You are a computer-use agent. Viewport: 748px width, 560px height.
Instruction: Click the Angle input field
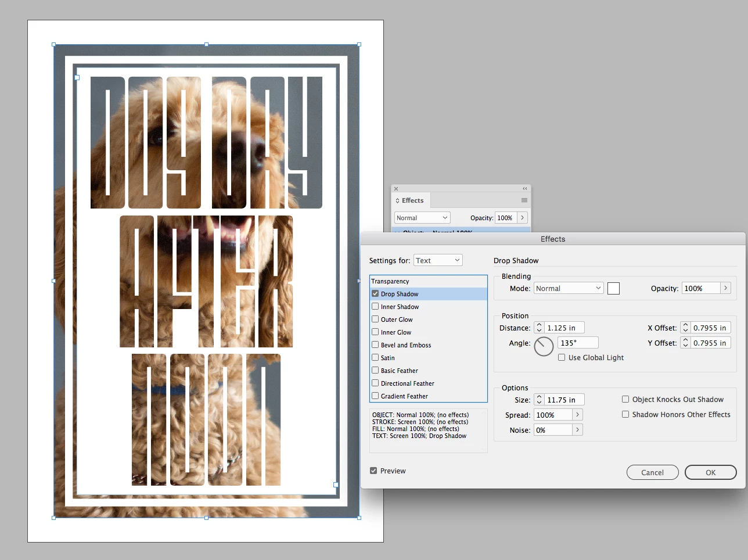point(578,343)
